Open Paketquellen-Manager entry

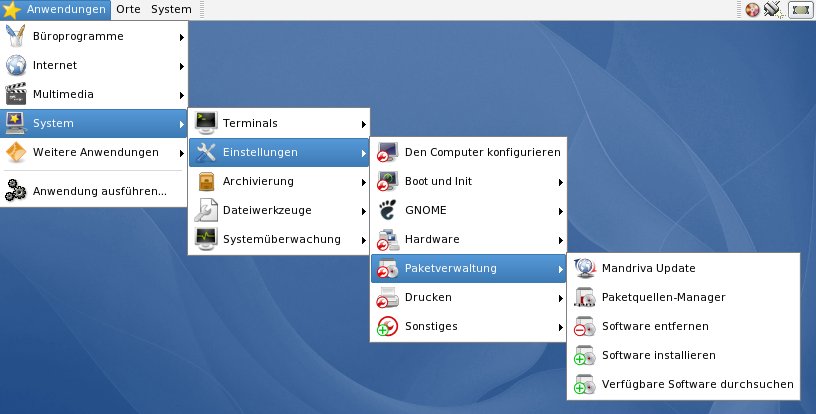(683, 297)
